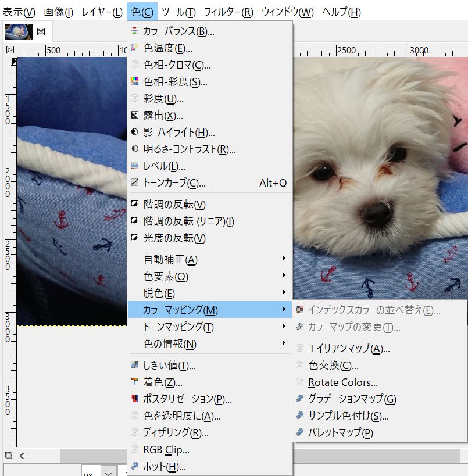Open the カラーマッピング(M) submenu entry
The height and width of the screenshot is (476, 468).
coord(210,310)
